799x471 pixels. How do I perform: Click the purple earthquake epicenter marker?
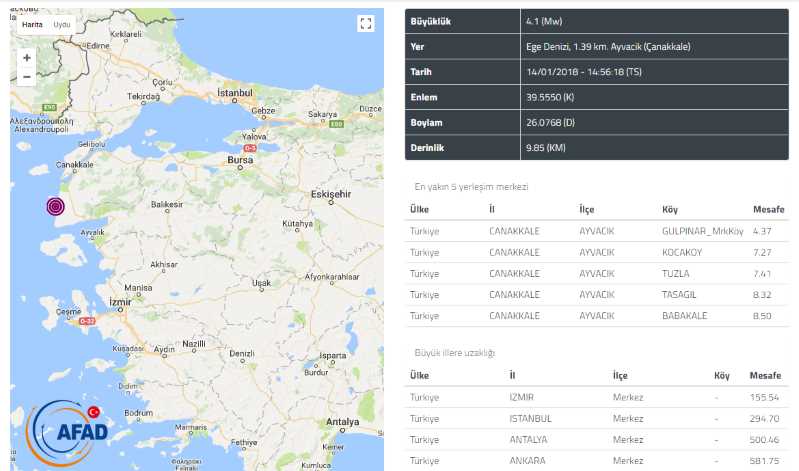click(57, 207)
